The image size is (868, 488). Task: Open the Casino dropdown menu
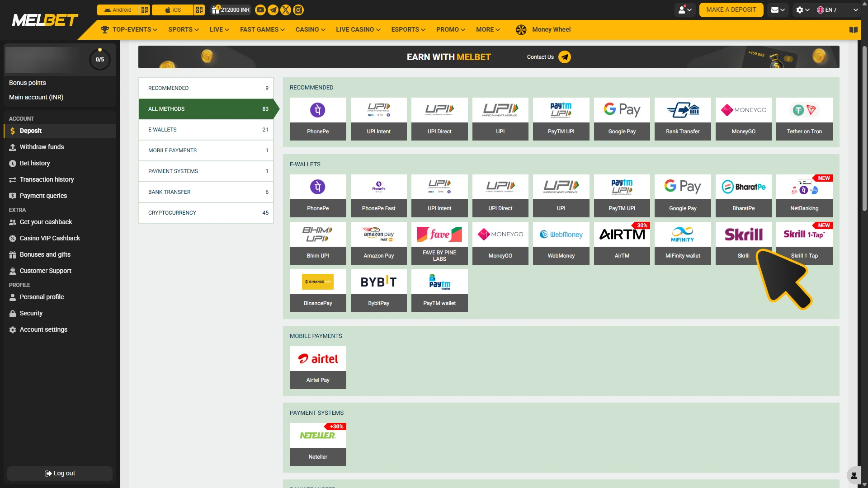311,30
